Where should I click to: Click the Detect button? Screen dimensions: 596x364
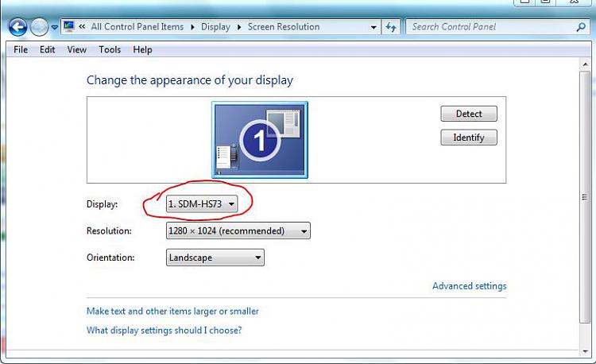[469, 114]
